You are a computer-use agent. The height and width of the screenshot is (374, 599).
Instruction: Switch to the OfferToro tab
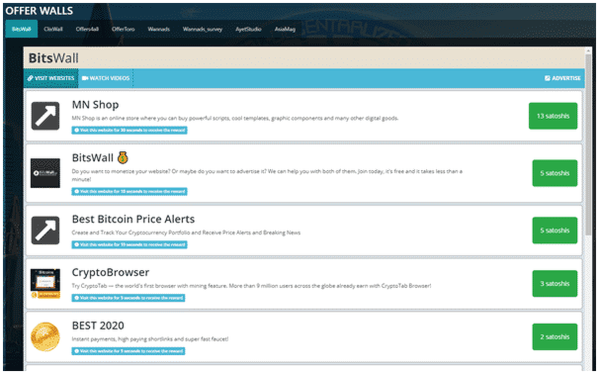tap(123, 29)
